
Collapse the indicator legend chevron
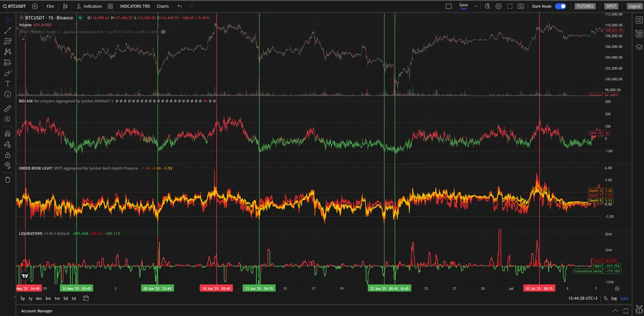tap(23, 40)
